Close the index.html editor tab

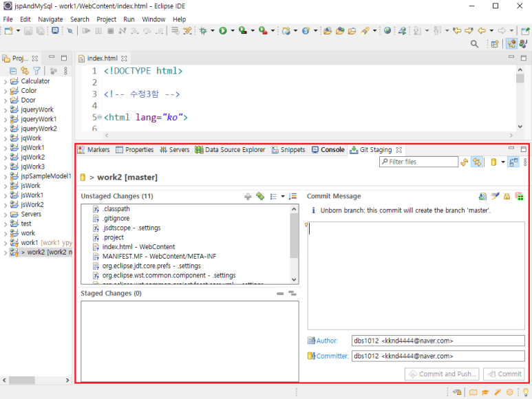pos(124,58)
